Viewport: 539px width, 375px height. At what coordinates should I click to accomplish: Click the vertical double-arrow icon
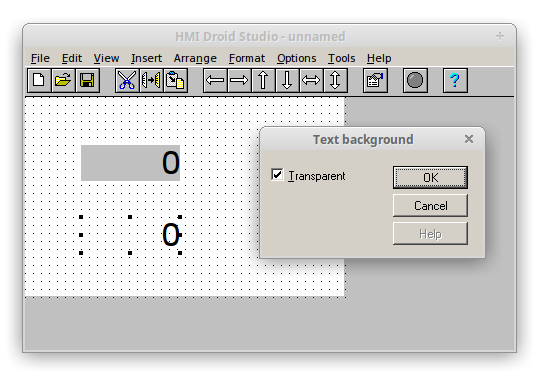(x=335, y=81)
